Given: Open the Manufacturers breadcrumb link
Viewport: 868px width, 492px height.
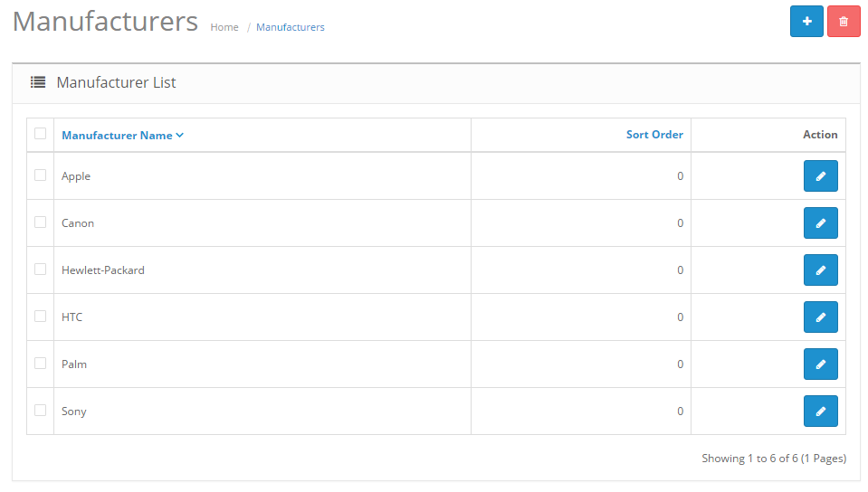Looking at the screenshot, I should [x=290, y=27].
